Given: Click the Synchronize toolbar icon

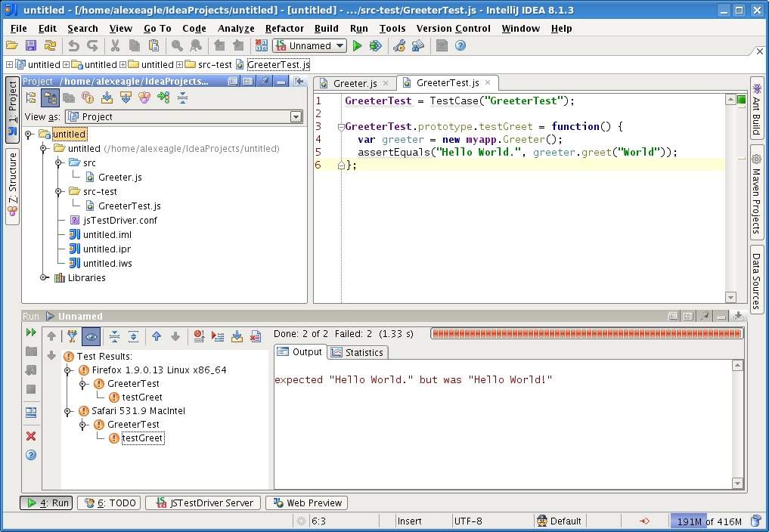Looking at the screenshot, I should point(50,45).
